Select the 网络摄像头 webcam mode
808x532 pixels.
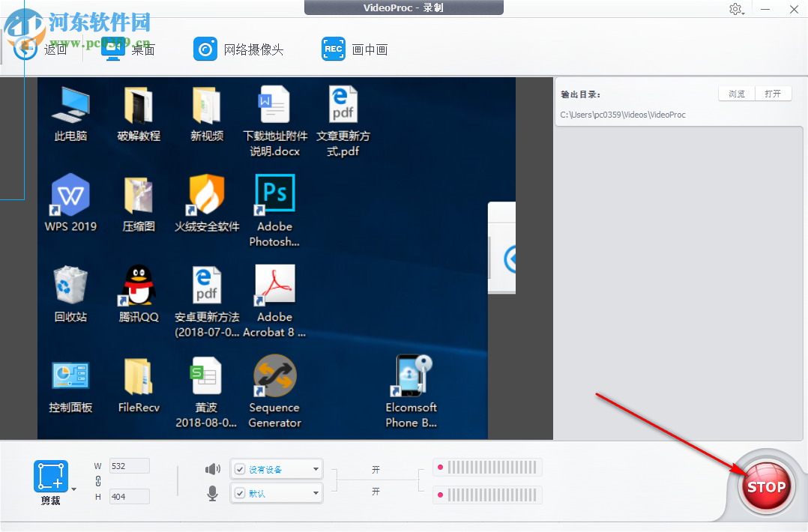pos(238,49)
